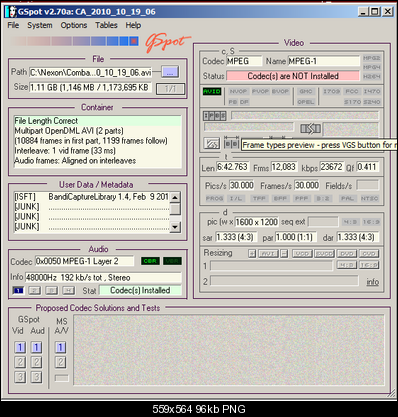Screen dimensions: 398x417
Task: Click the VCD resizing preset
Action: pyautogui.click(x=302, y=254)
